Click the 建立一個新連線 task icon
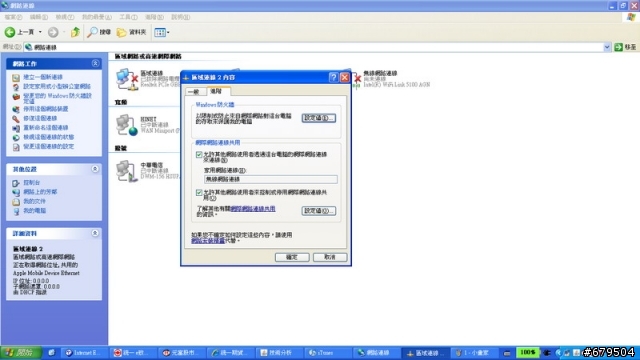Screen dimensions: 640x360 (x=16, y=77)
